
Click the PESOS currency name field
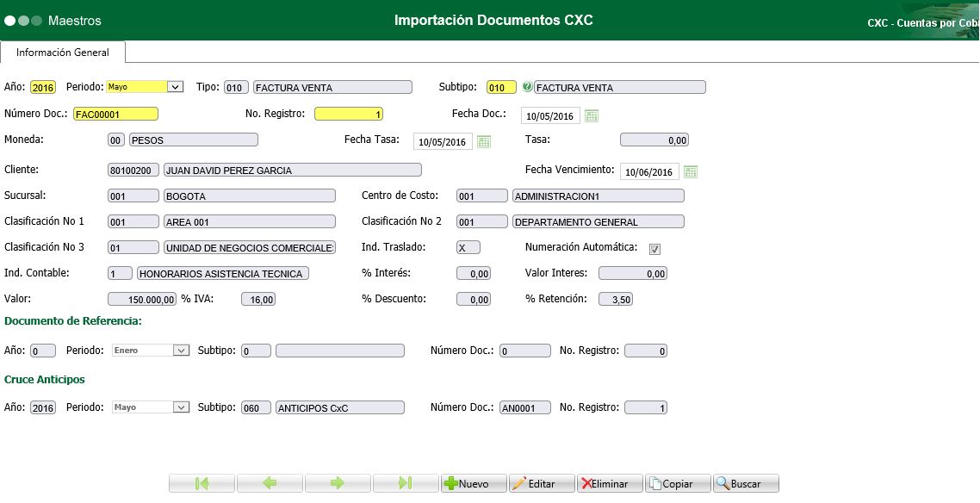[x=194, y=140]
